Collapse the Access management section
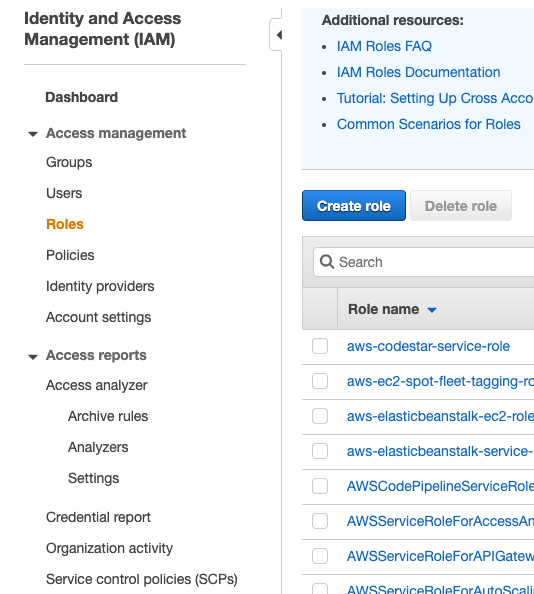Viewport: 534px width, 594px height. click(x=33, y=134)
